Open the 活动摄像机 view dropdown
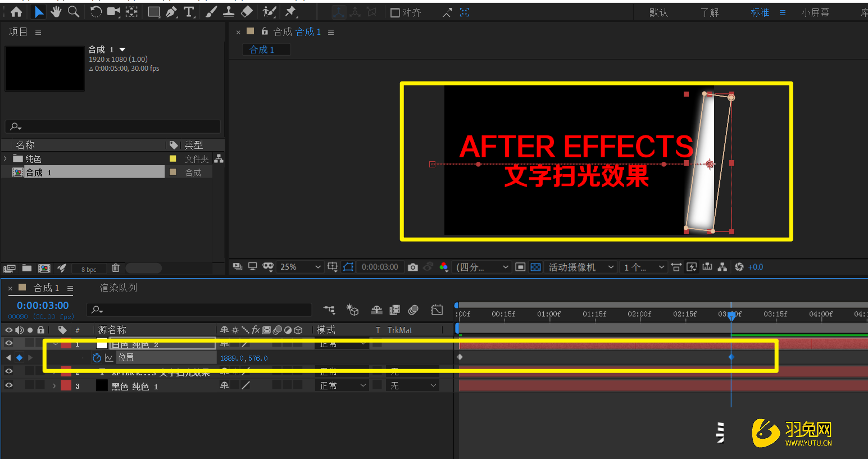Image resolution: width=868 pixels, height=459 pixels. tap(581, 267)
